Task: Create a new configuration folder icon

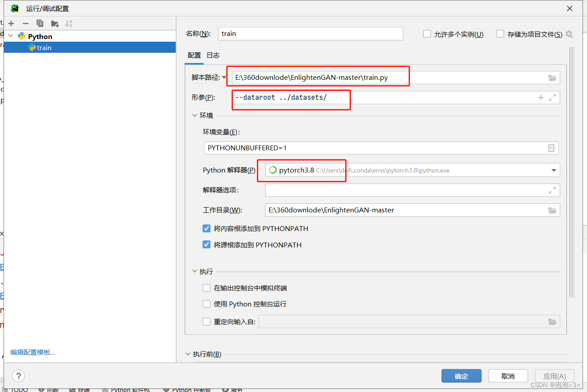Action: pyautogui.click(x=54, y=23)
